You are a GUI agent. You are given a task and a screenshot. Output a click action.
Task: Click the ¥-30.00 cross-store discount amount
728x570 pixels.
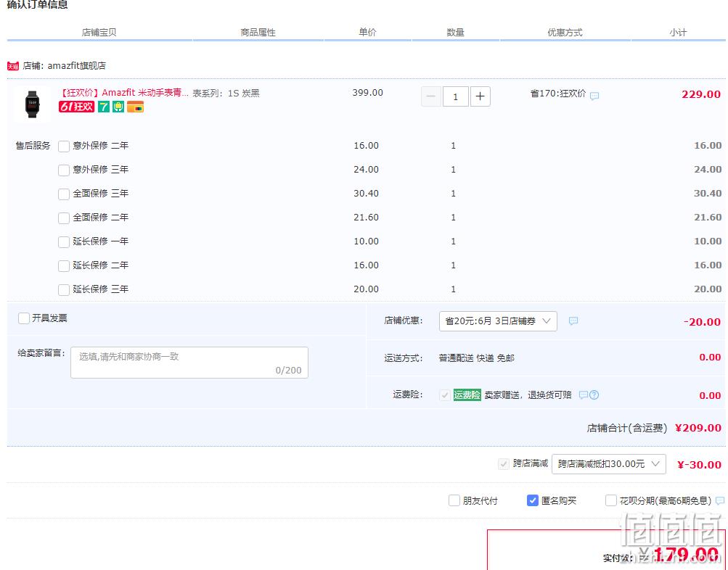pos(699,465)
